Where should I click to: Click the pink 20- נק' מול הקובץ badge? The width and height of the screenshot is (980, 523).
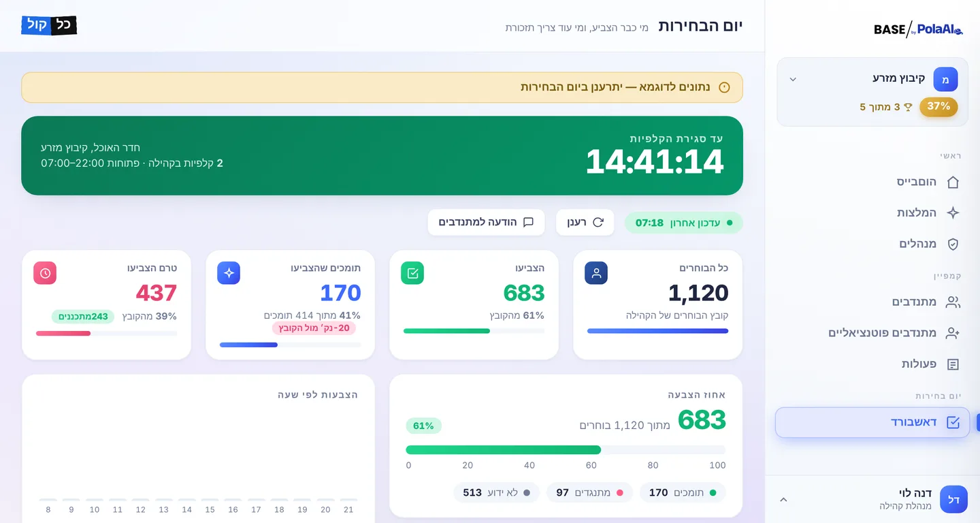tap(314, 328)
